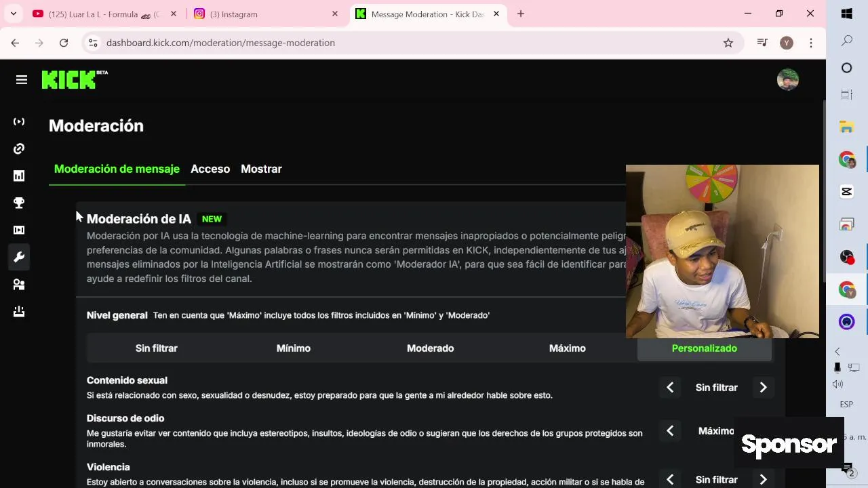868x488 pixels.
Task: Increase Violencia filter with right arrow
Action: point(763,480)
